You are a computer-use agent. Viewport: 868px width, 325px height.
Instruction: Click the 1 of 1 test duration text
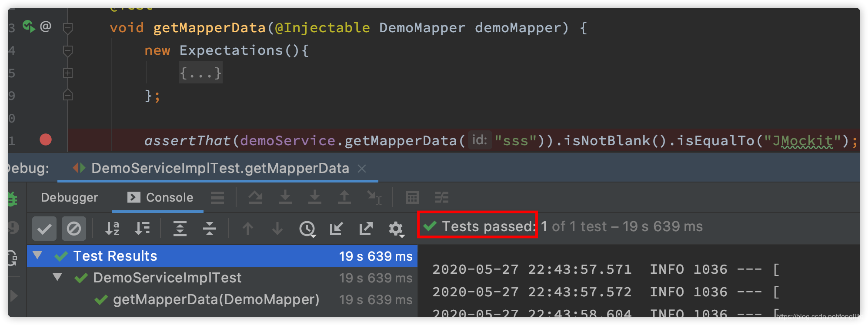pos(622,226)
